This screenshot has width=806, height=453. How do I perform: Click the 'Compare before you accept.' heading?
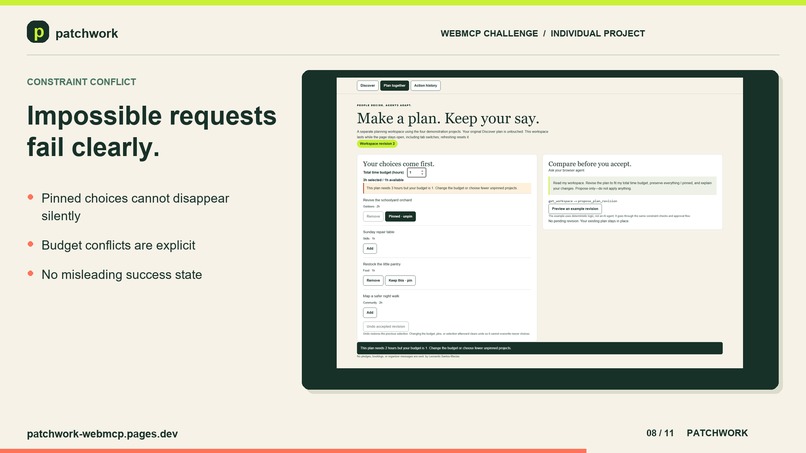point(590,164)
